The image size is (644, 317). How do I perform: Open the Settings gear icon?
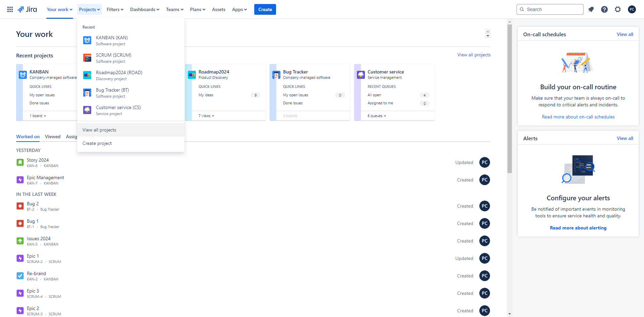tap(618, 9)
